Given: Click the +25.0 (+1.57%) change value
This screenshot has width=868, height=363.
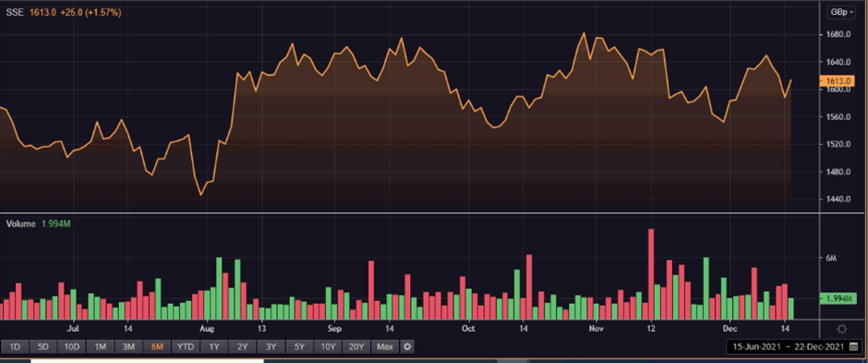Looking at the screenshot, I should 90,12.
